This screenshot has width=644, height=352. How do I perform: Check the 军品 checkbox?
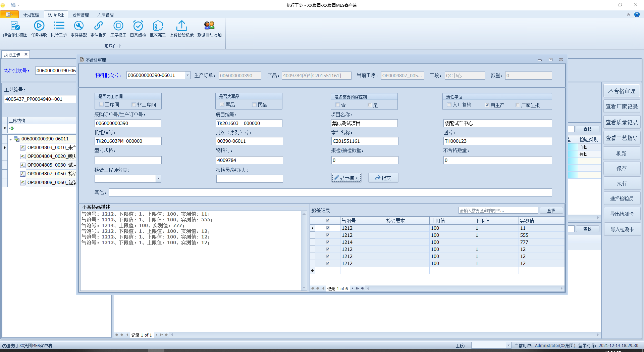[x=222, y=104]
